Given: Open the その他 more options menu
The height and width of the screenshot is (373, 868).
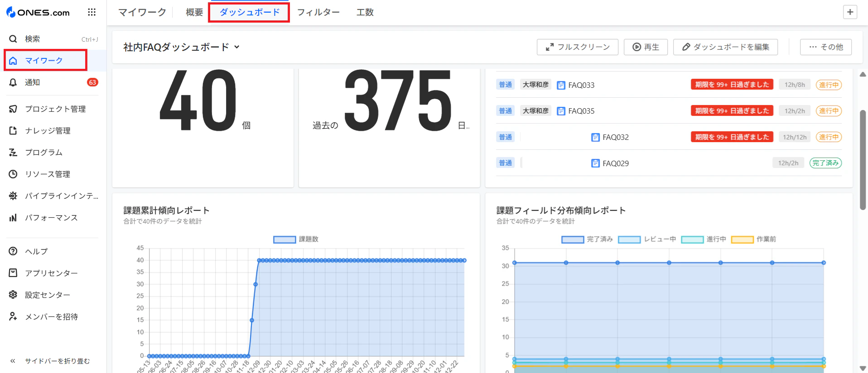Looking at the screenshot, I should tap(825, 47).
